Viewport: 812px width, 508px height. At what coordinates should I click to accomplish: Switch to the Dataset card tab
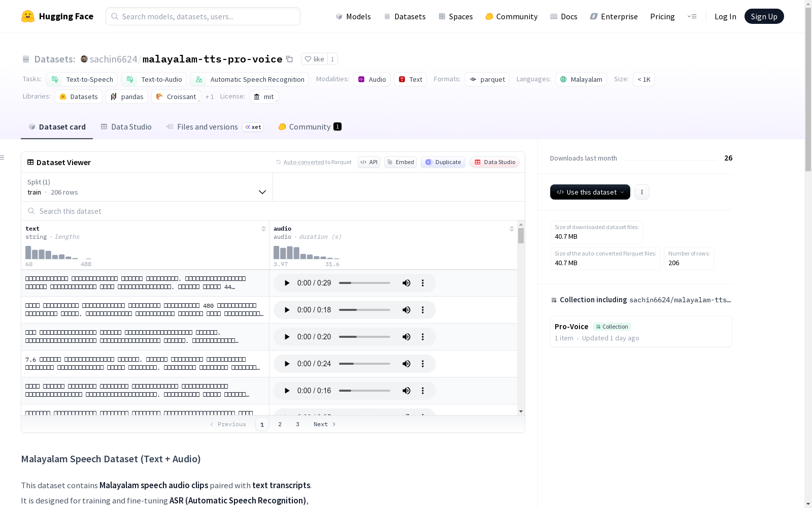pos(57,127)
